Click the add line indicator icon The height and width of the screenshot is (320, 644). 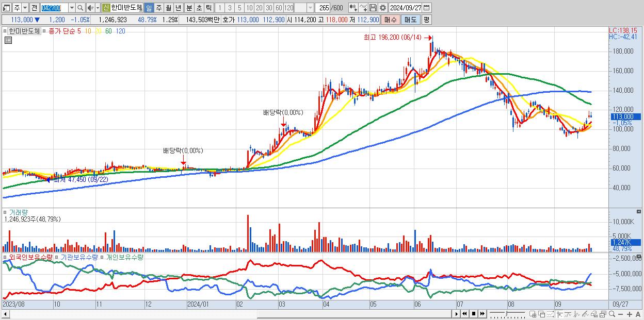(x=363, y=8)
